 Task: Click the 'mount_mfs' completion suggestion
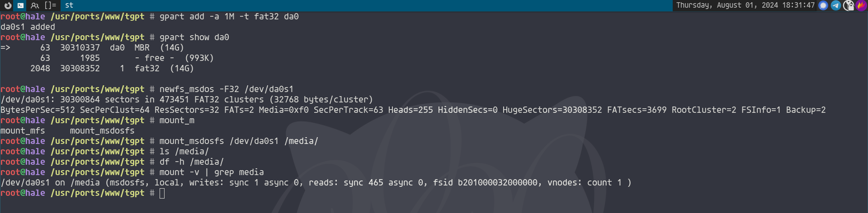[23, 131]
